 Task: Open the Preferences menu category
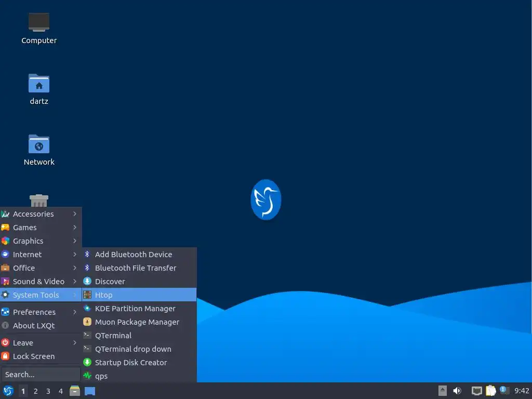41,312
